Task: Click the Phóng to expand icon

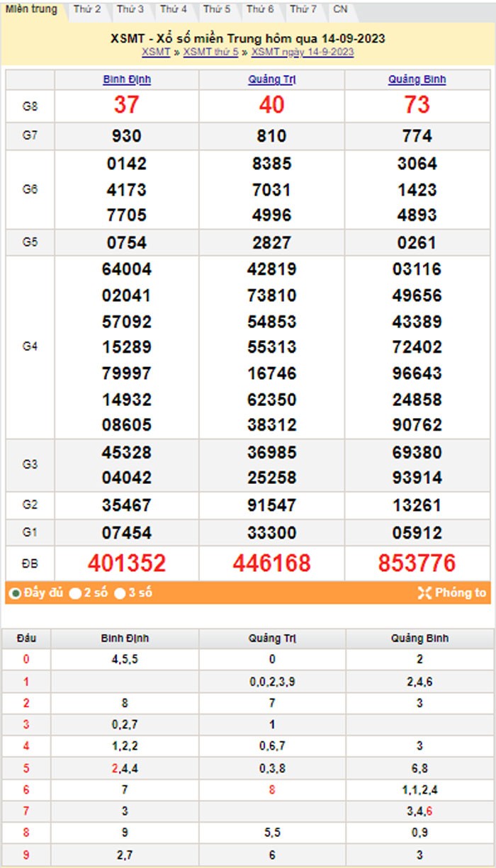Action: coord(424,593)
